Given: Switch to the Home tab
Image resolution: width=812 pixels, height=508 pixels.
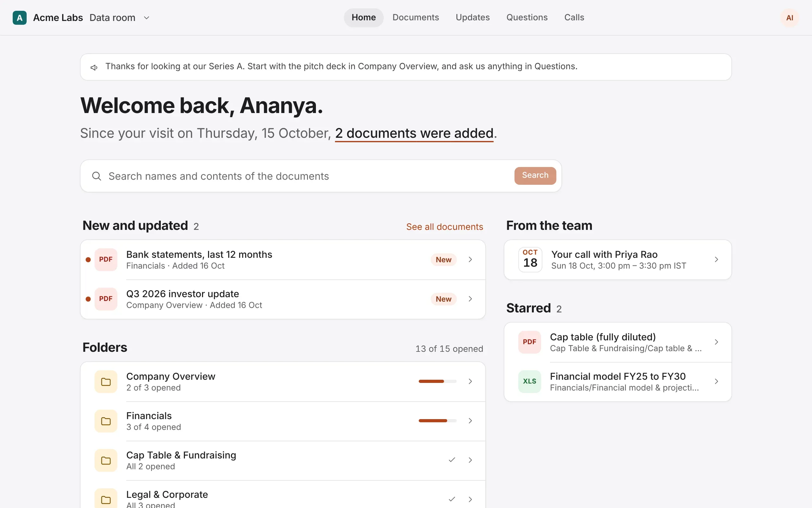Looking at the screenshot, I should 363,17.
